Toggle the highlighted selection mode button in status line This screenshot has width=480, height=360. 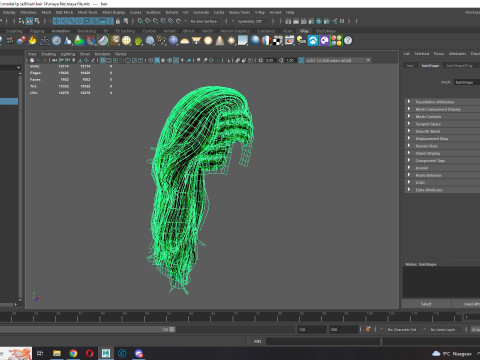pos(29,21)
